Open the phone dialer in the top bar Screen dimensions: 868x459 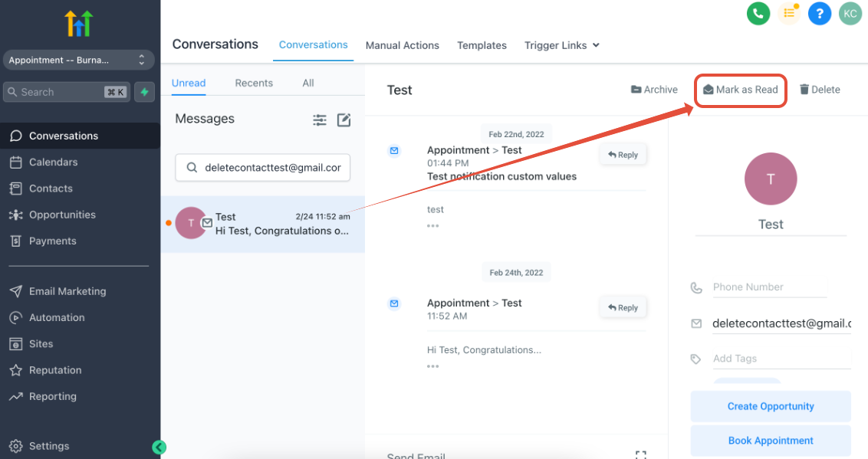click(x=758, y=14)
